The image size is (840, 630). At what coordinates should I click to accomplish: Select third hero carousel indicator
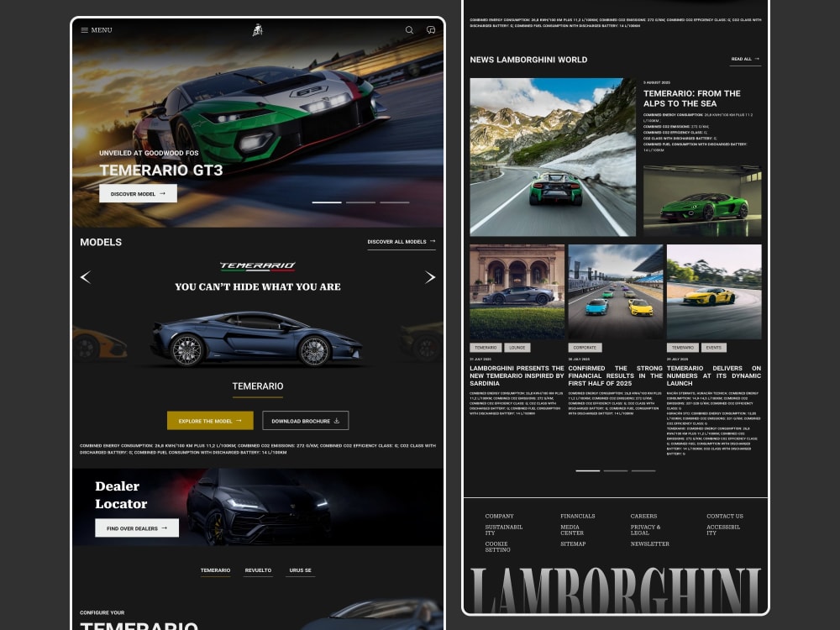coord(394,202)
